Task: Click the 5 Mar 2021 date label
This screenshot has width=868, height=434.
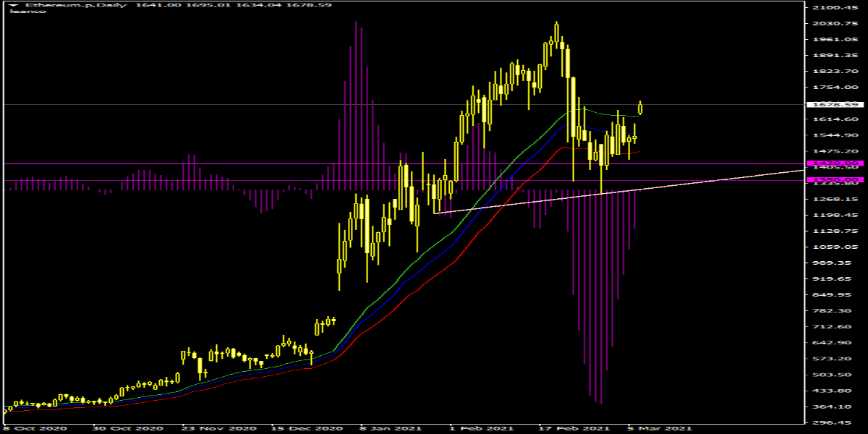Action: pos(658,428)
